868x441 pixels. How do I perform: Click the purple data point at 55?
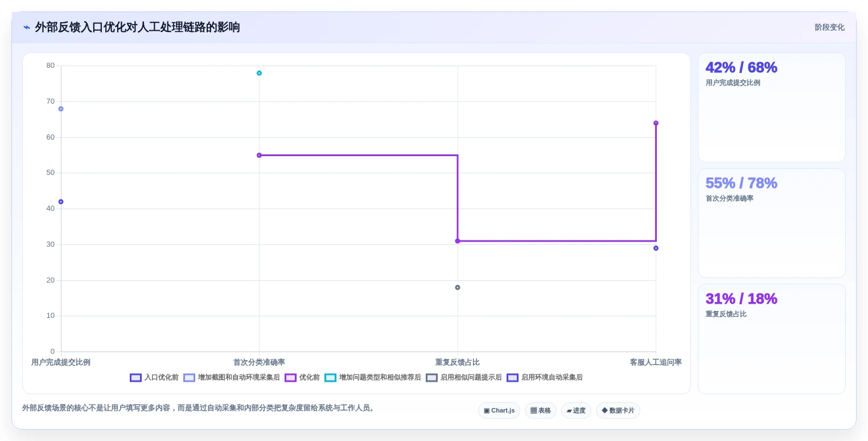[x=259, y=155]
